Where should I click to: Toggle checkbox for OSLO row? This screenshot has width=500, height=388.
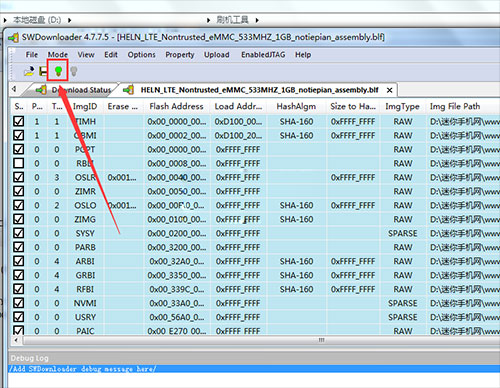coord(19,205)
